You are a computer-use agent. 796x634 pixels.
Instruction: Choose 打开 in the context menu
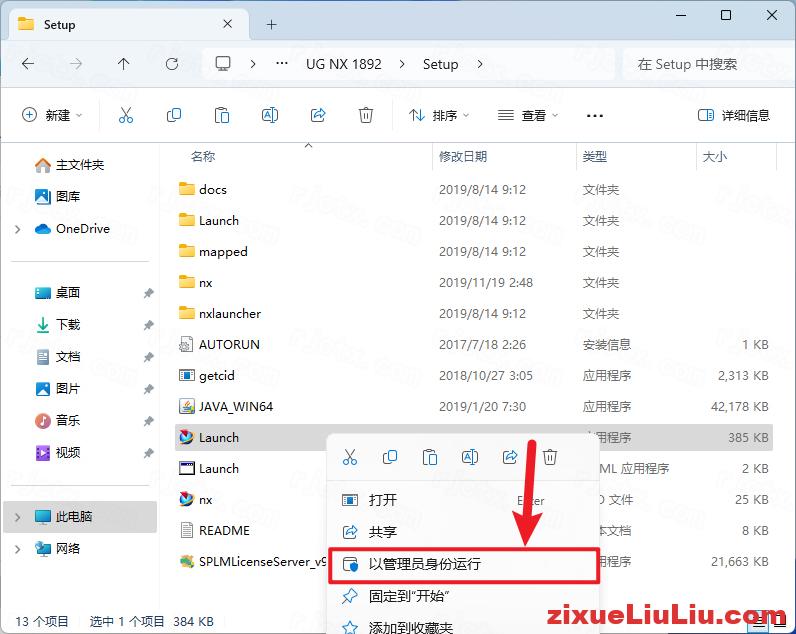coord(463,500)
